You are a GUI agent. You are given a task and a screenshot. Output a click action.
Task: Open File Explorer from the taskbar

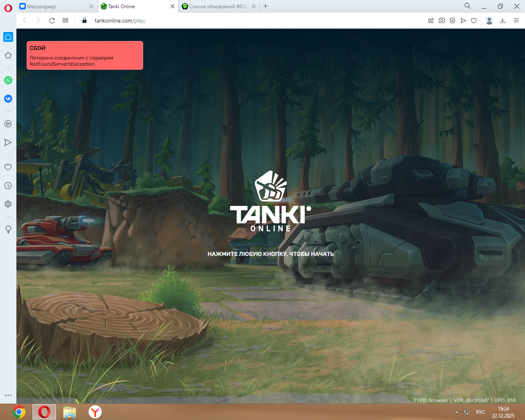70,412
